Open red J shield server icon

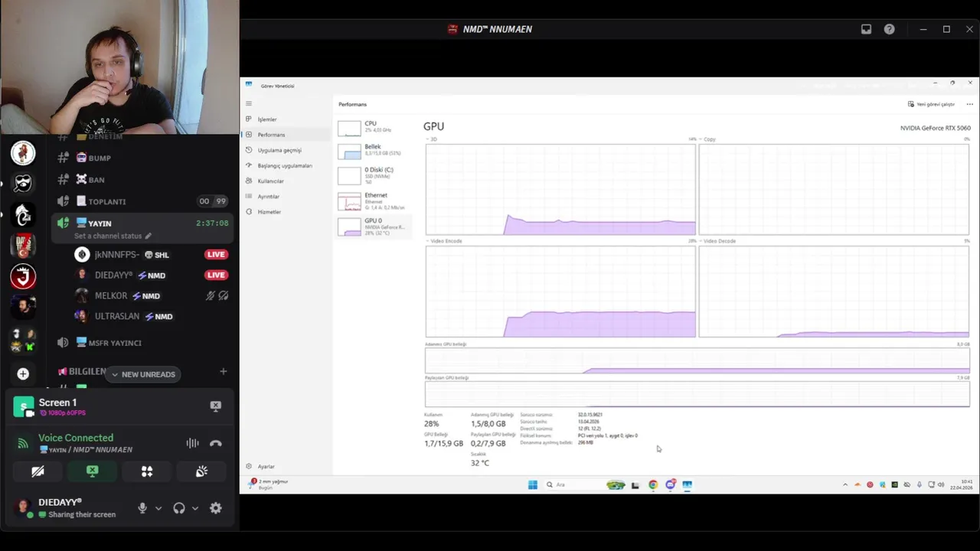[x=23, y=276]
